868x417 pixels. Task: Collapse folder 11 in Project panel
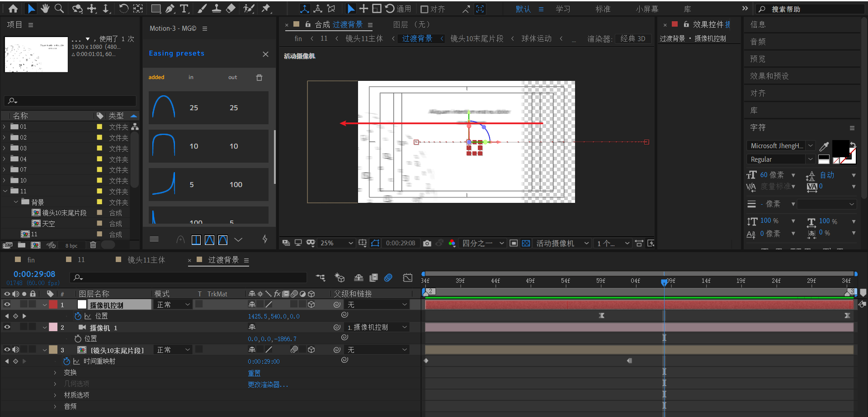5,191
